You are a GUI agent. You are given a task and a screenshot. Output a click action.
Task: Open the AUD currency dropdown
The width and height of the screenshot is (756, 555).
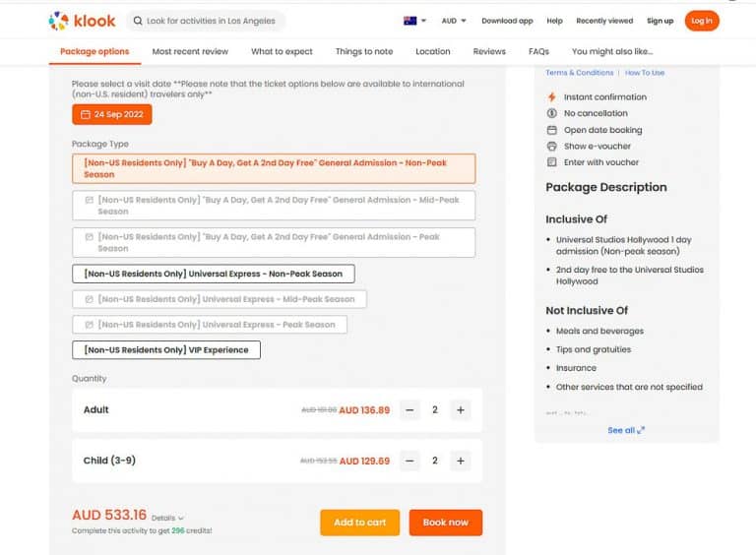[454, 21]
